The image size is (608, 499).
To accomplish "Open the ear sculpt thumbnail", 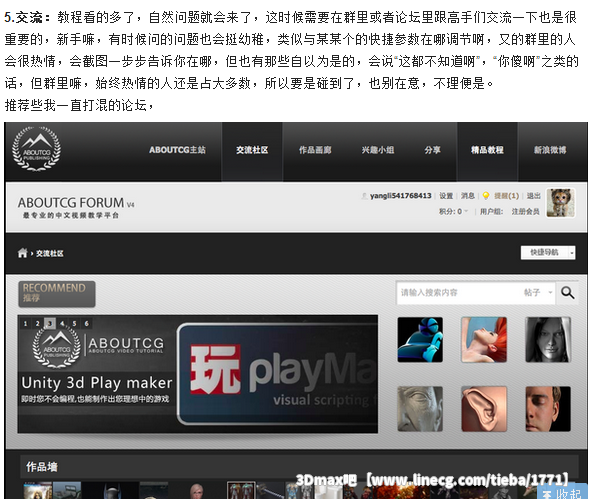I will click(x=484, y=409).
